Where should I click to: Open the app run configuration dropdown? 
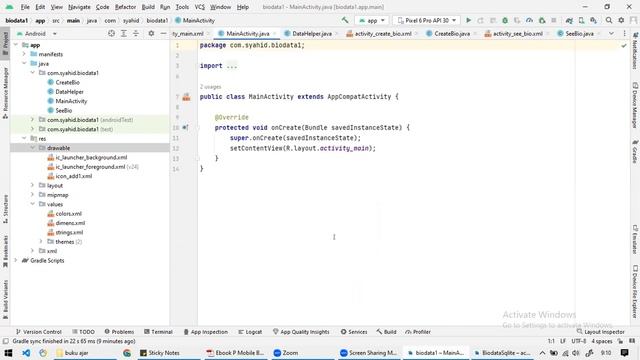(x=371, y=20)
